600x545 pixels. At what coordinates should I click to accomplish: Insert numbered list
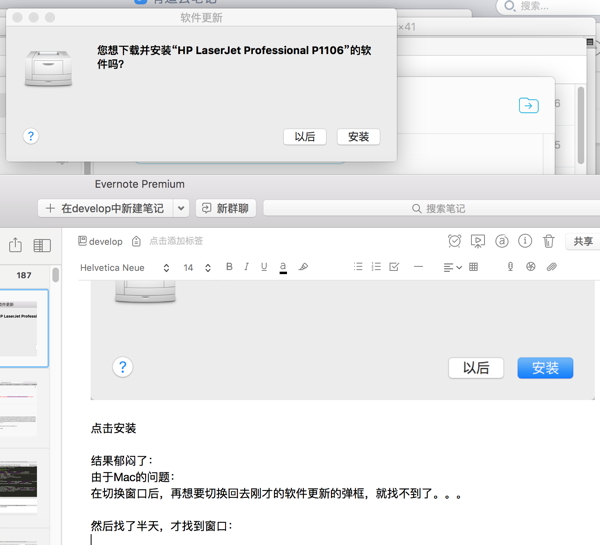(376, 267)
